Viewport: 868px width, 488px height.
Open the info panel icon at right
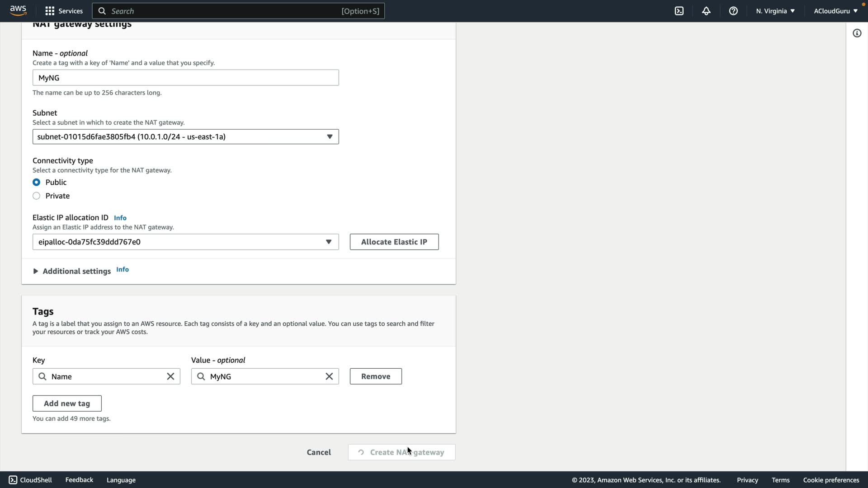(x=857, y=33)
